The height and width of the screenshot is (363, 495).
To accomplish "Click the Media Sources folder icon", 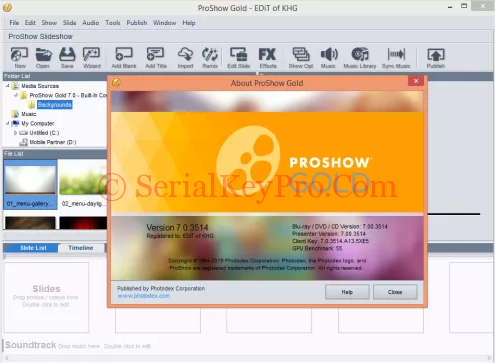I will (x=15, y=86).
